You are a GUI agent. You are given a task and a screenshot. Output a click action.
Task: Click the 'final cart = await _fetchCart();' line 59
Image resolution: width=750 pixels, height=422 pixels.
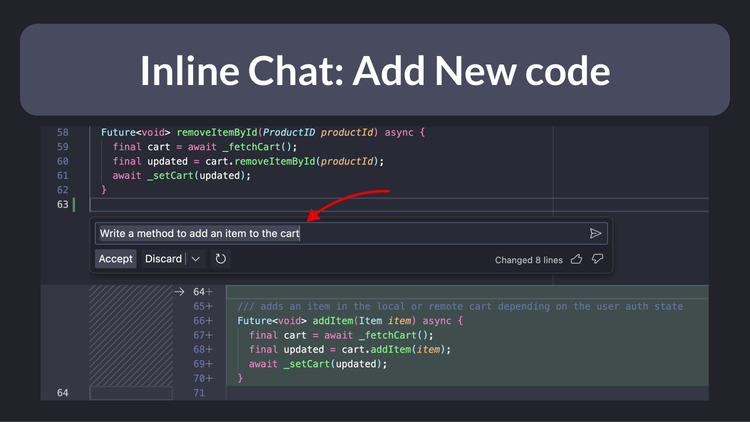pyautogui.click(x=205, y=147)
